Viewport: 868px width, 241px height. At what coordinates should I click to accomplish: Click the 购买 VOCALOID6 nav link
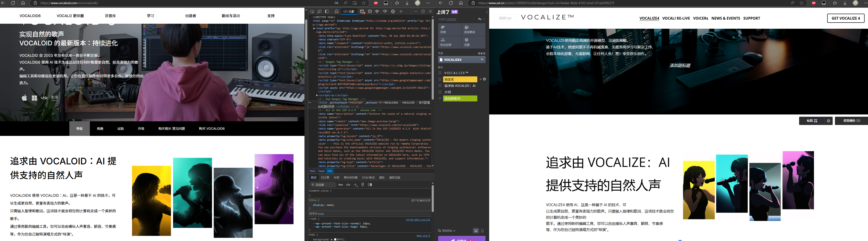[x=212, y=128]
